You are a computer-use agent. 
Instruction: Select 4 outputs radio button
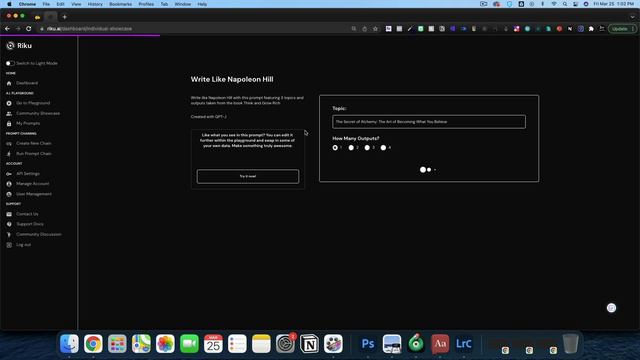tap(383, 148)
